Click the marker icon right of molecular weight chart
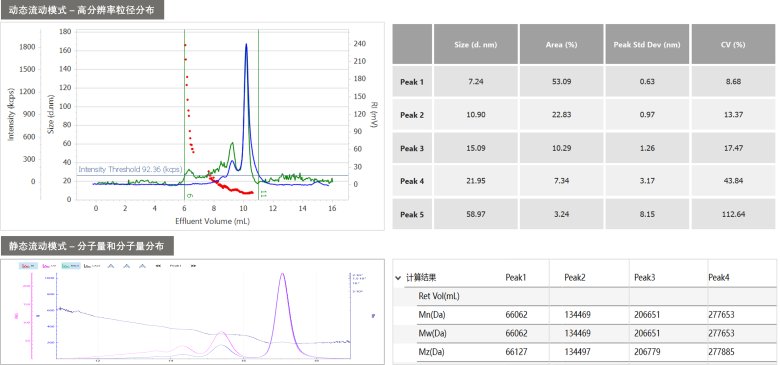Screen dimensions: 780x365 [x=373, y=315]
